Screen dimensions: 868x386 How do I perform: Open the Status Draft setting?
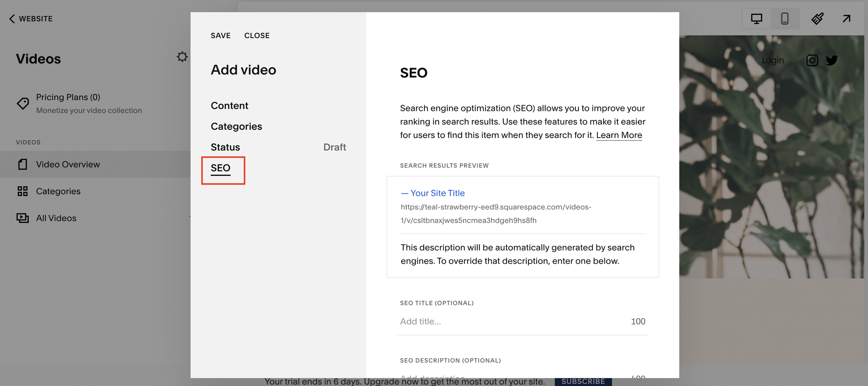point(278,147)
